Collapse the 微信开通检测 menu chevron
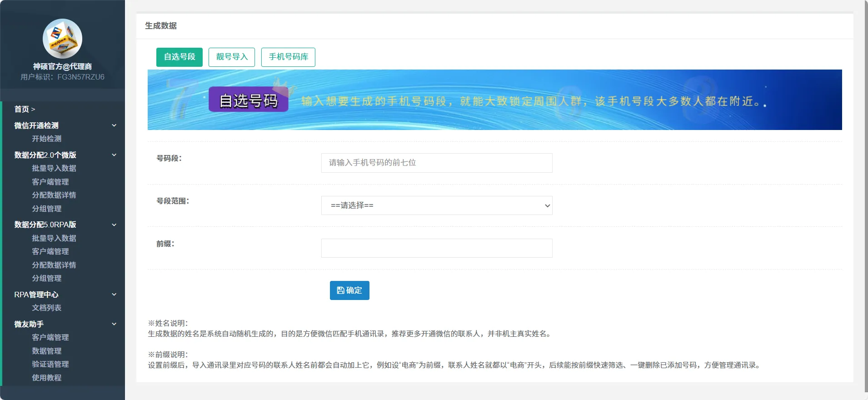 click(x=114, y=125)
